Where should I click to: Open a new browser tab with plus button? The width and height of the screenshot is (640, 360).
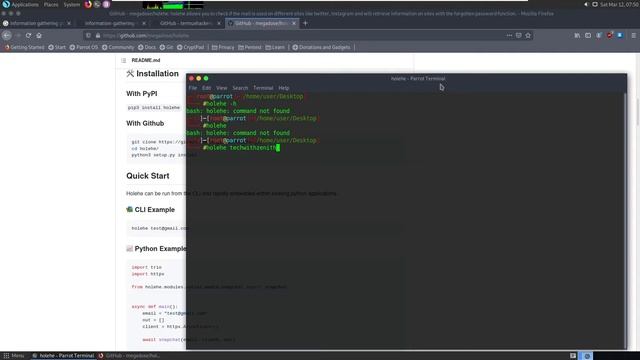[305, 23]
